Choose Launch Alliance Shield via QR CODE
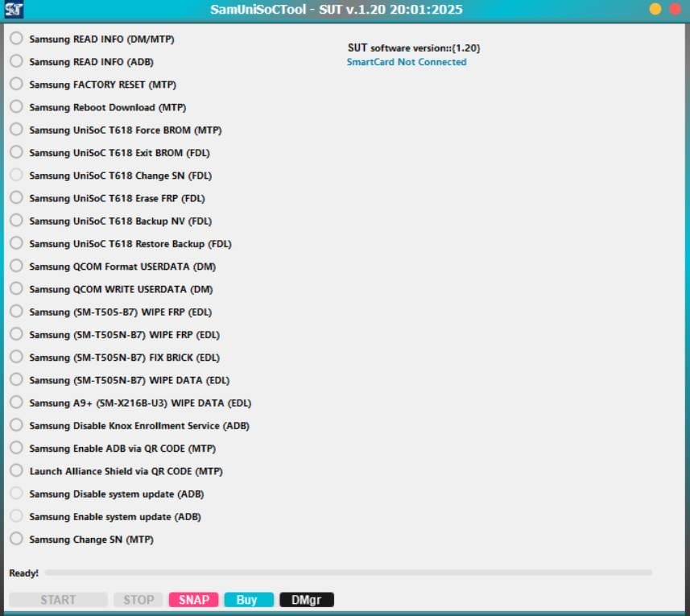 pos(16,471)
